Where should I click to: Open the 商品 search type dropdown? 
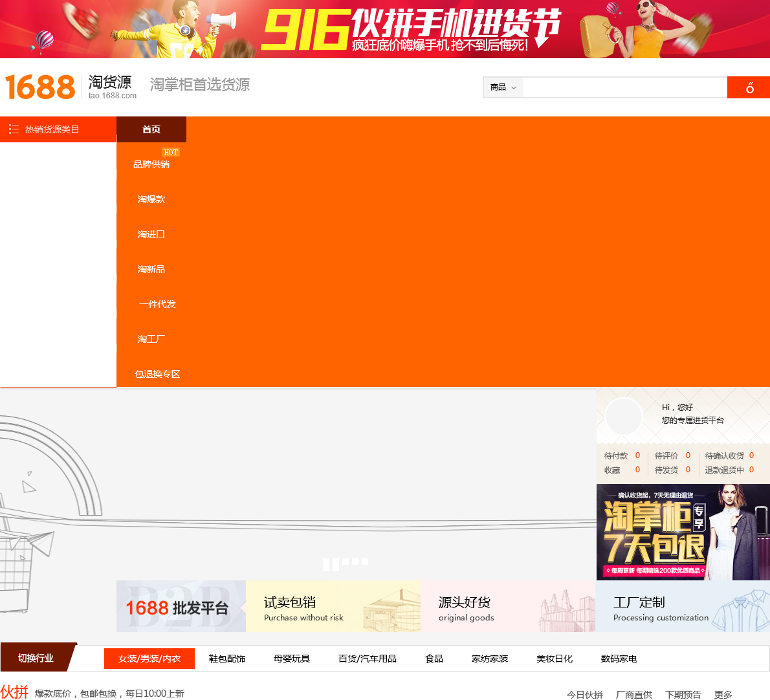[503, 87]
